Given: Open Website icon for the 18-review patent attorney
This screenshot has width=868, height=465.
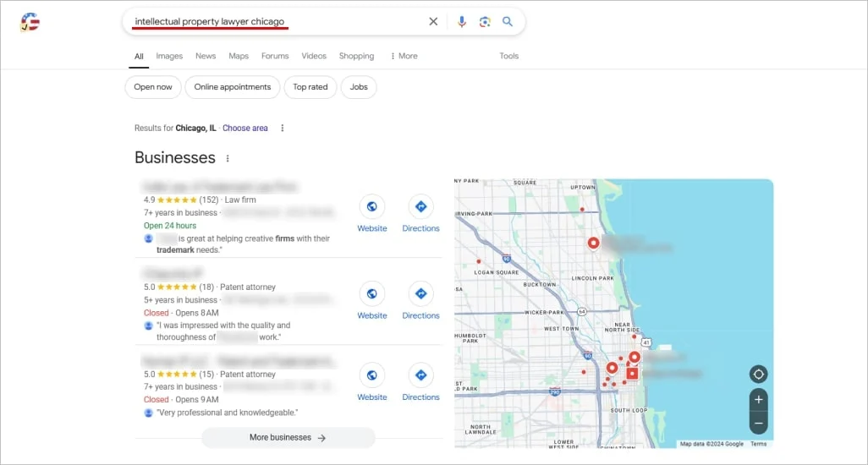Looking at the screenshot, I should tap(372, 293).
